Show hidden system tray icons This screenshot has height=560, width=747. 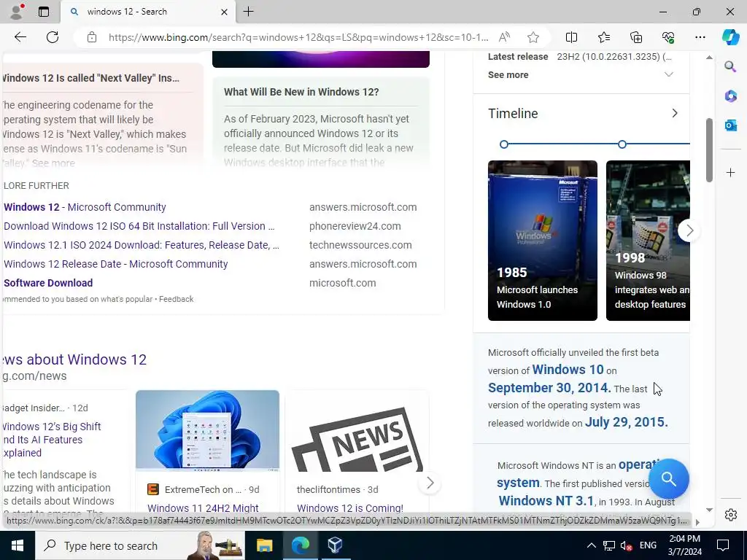coord(591,545)
